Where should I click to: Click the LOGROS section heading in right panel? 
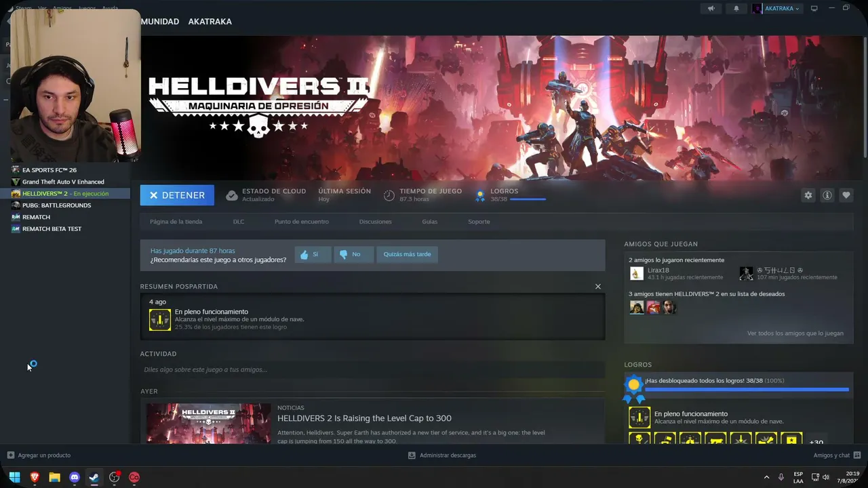[638, 365]
